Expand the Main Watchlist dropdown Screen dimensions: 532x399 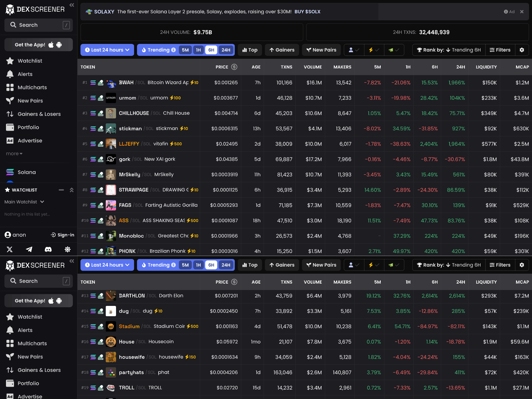(x=24, y=202)
